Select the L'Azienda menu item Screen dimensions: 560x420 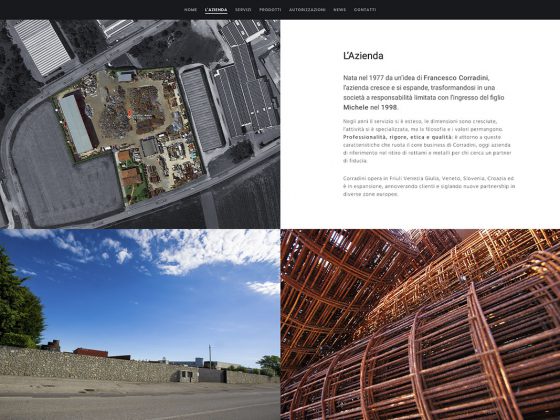[216, 10]
